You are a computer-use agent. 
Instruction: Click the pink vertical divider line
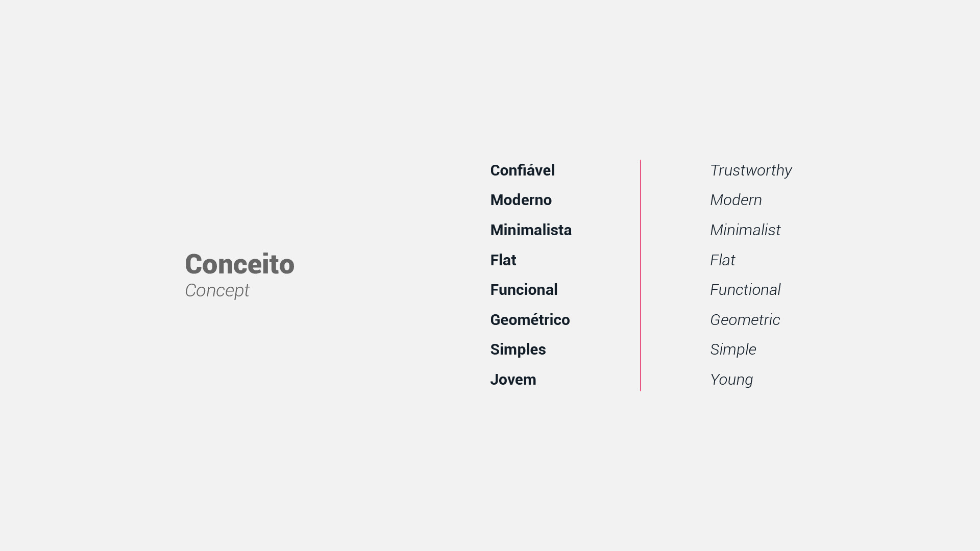(x=640, y=275)
